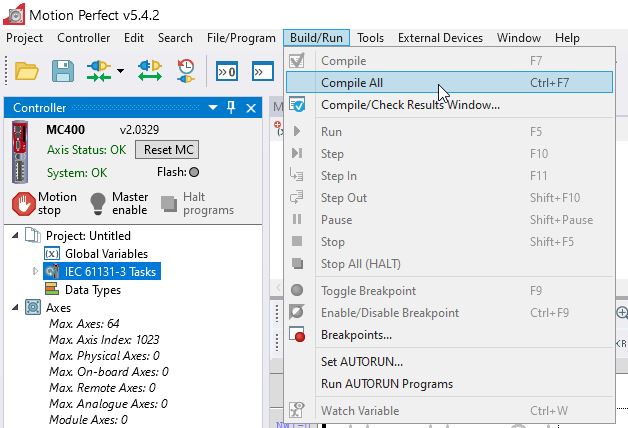The height and width of the screenshot is (428, 628).
Task: Close the Build/Run menu
Action: tap(316, 38)
